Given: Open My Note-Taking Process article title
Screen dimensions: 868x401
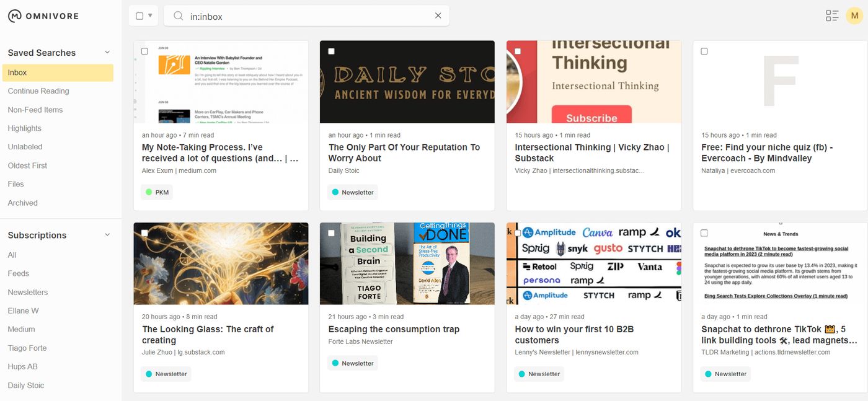Looking at the screenshot, I should click(220, 152).
